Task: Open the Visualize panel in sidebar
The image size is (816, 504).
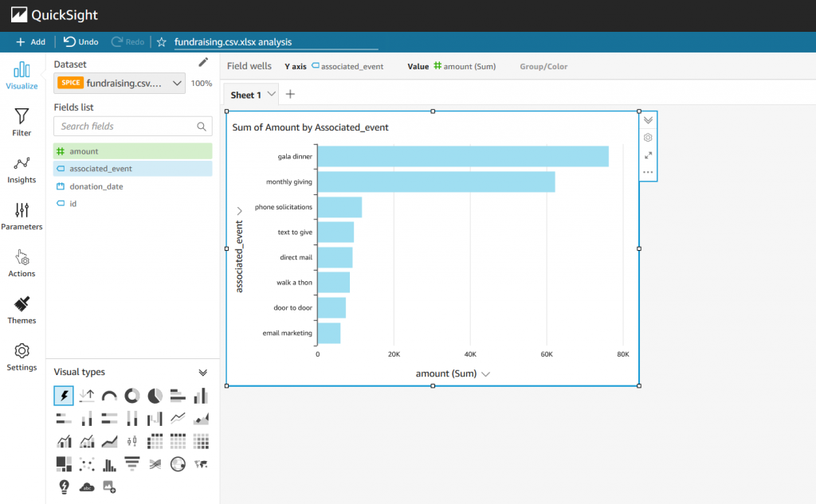Action: click(x=22, y=76)
